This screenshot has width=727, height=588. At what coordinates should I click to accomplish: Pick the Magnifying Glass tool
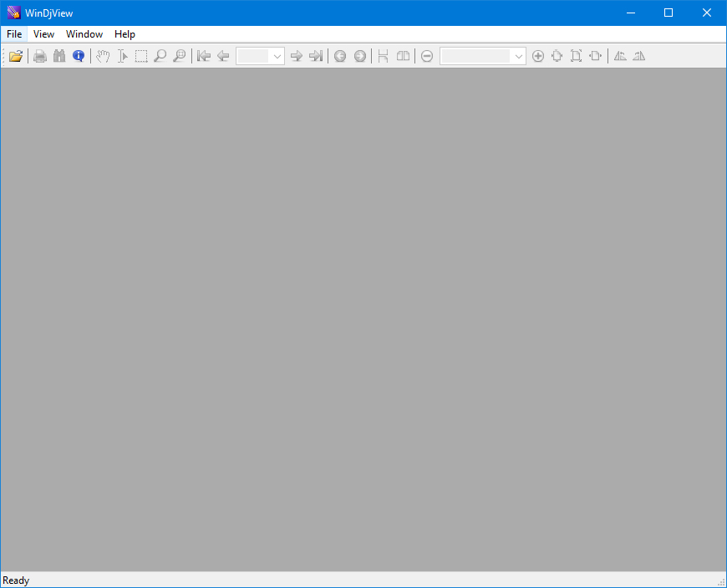point(160,56)
